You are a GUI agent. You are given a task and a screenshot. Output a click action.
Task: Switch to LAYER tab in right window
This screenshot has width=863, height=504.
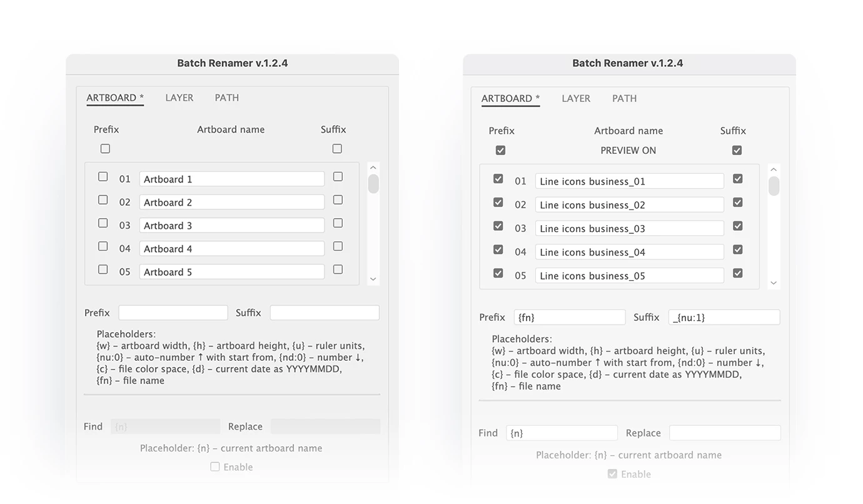tap(575, 98)
